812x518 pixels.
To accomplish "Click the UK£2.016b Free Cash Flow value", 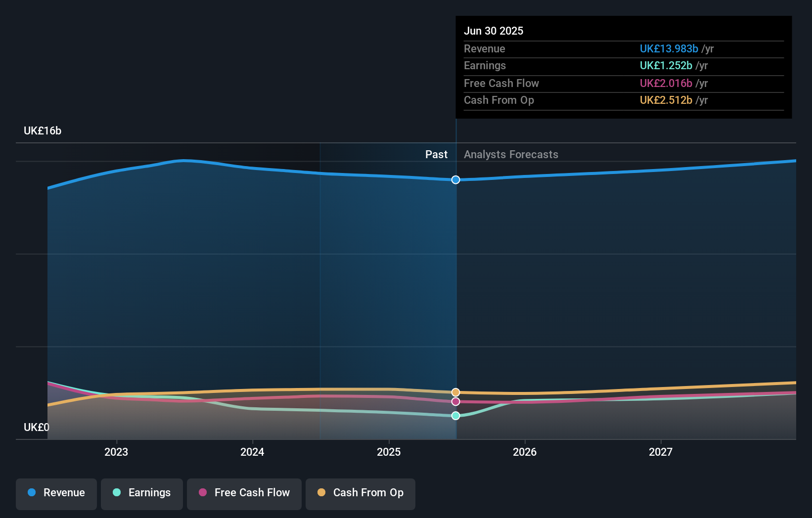I will pos(666,83).
